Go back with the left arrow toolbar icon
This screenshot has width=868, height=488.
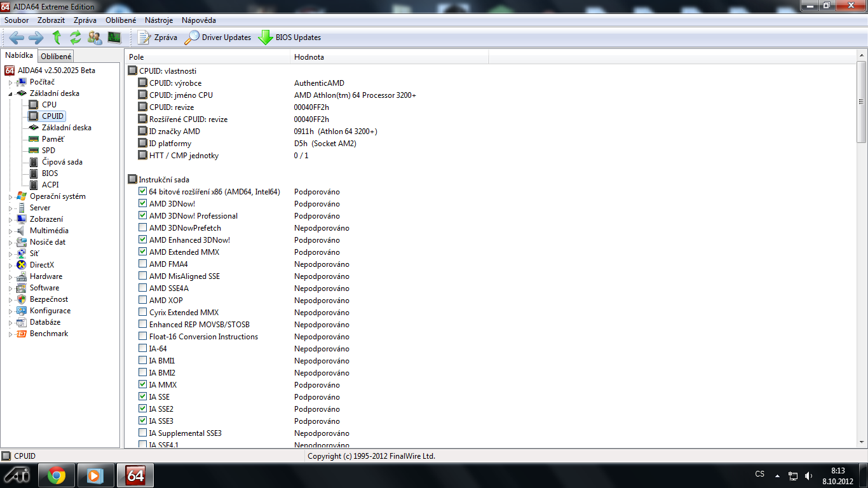17,37
